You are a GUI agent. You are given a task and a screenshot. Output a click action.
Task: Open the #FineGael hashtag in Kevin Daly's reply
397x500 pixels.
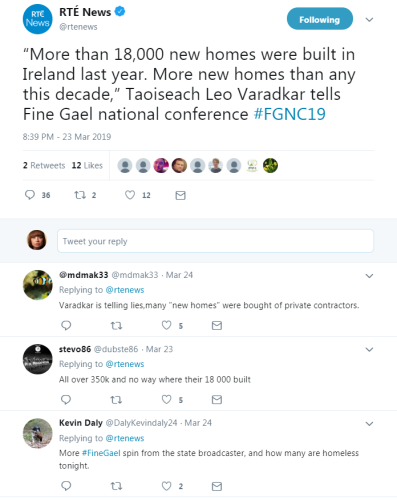(101, 453)
